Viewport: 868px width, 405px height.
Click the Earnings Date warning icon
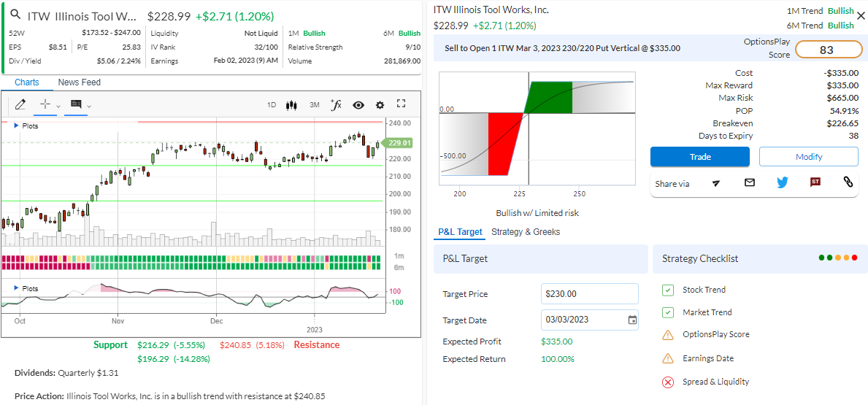point(667,358)
